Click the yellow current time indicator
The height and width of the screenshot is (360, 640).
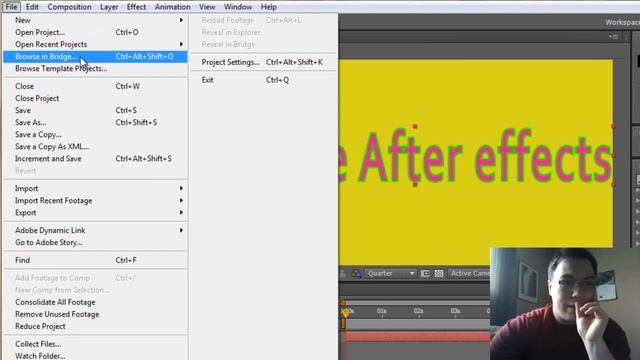tap(345, 313)
